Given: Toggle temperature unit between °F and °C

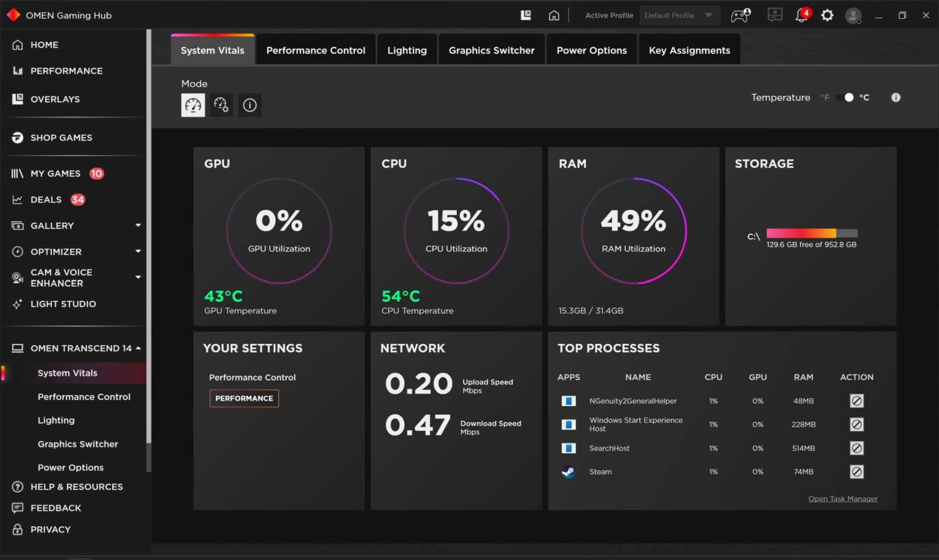Looking at the screenshot, I should click(845, 97).
